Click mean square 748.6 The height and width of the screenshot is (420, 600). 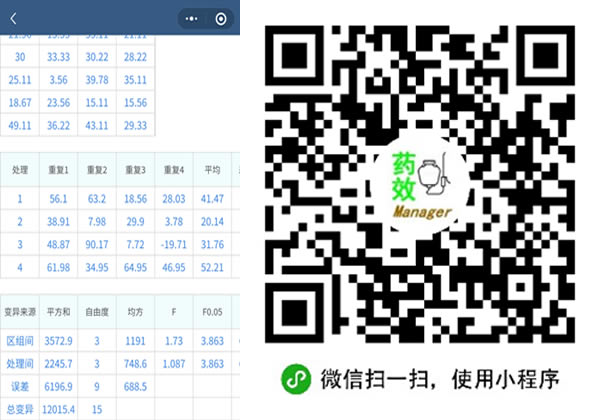pyautogui.click(x=135, y=364)
